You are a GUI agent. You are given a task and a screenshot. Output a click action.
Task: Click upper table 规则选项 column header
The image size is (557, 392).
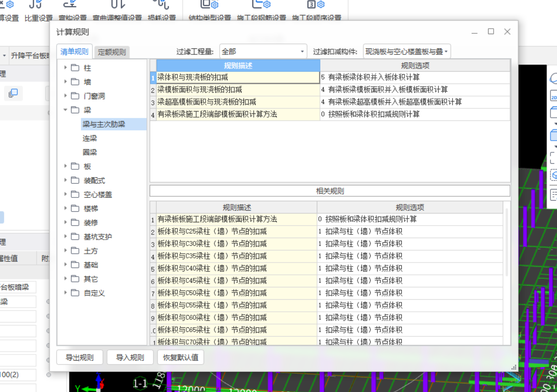pyautogui.click(x=415, y=66)
